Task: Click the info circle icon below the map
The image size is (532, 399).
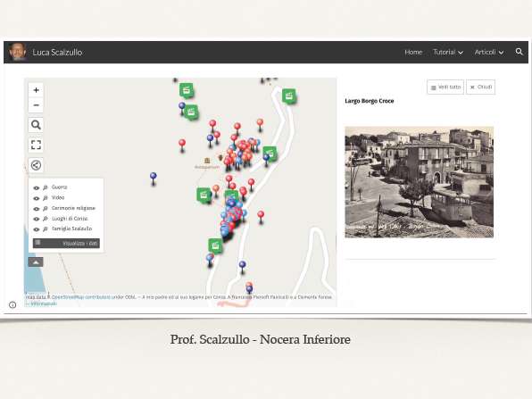Action: 12,304
